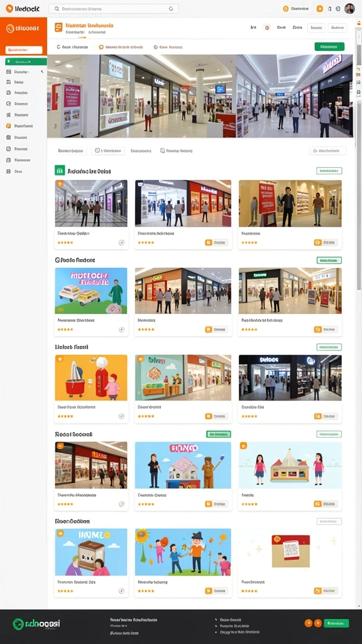Open the outlined dropdown box below the banner, right side
Viewport: 362px width, 644px height.
coord(327,151)
